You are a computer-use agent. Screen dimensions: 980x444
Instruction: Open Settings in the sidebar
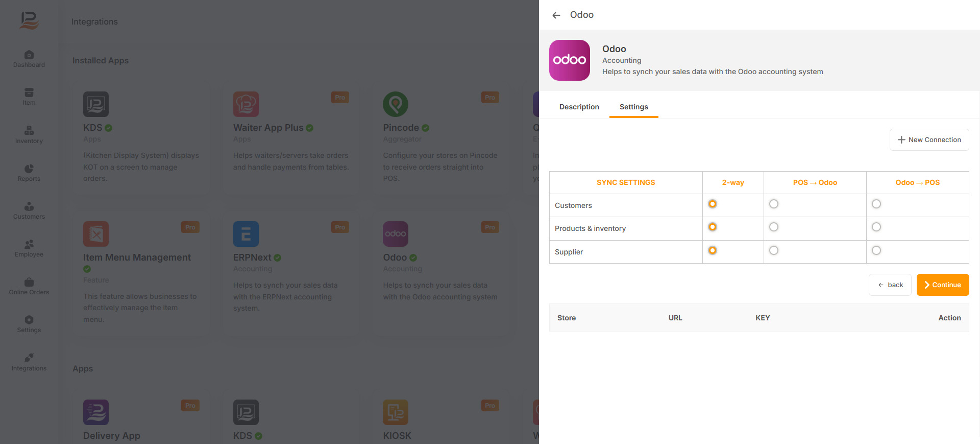point(29,324)
